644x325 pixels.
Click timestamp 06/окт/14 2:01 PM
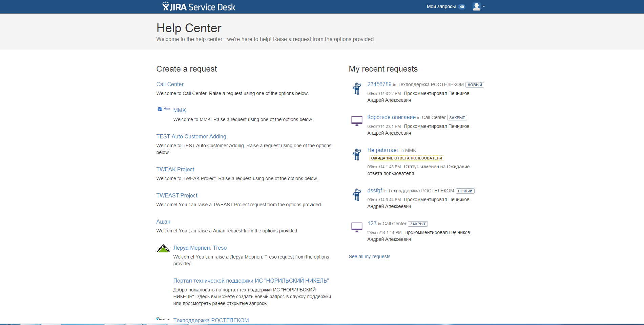(384, 127)
